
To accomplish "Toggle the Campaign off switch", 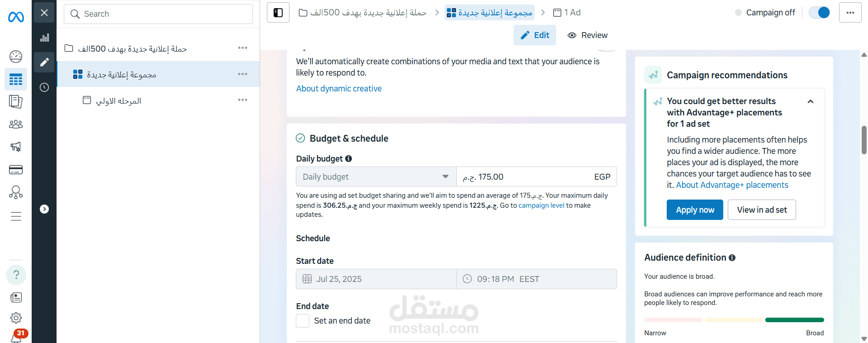I will pyautogui.click(x=819, y=13).
